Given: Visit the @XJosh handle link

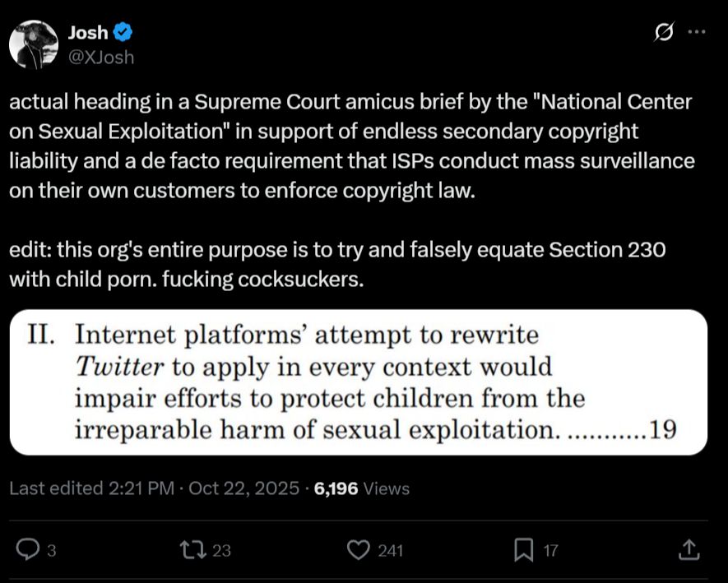Looking at the screenshot, I should pos(101,57).
